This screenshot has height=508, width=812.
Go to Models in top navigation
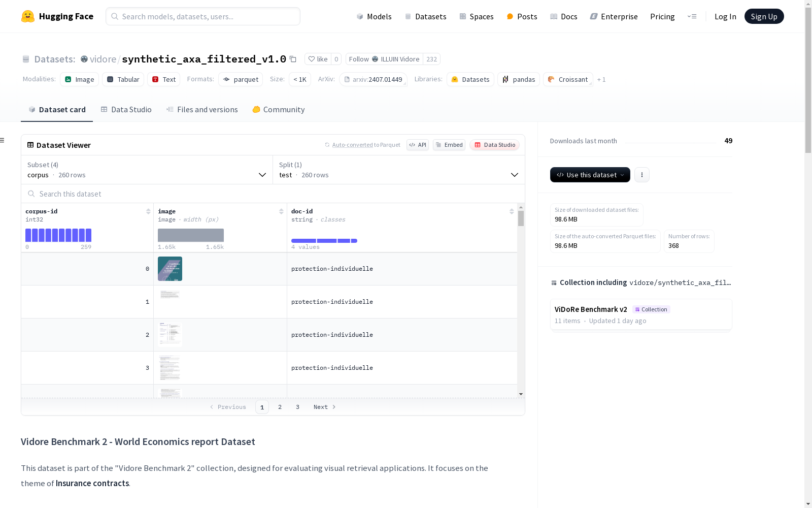[374, 16]
